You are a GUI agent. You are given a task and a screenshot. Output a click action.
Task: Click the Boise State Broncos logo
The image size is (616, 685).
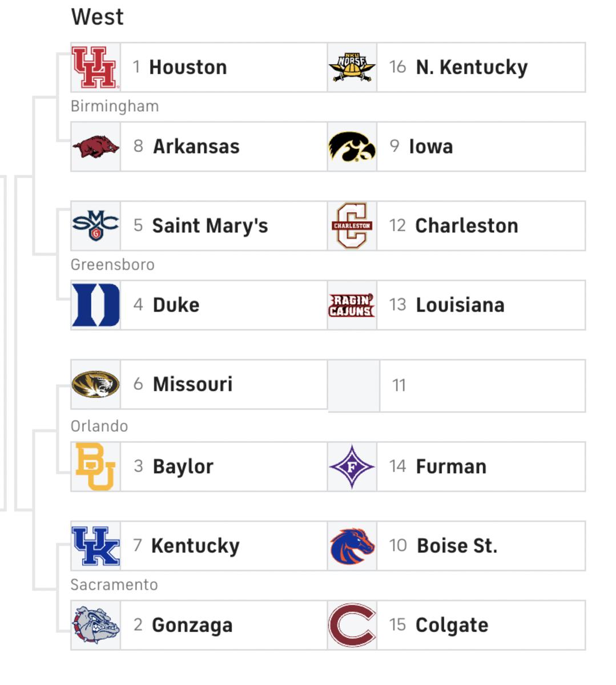click(352, 546)
